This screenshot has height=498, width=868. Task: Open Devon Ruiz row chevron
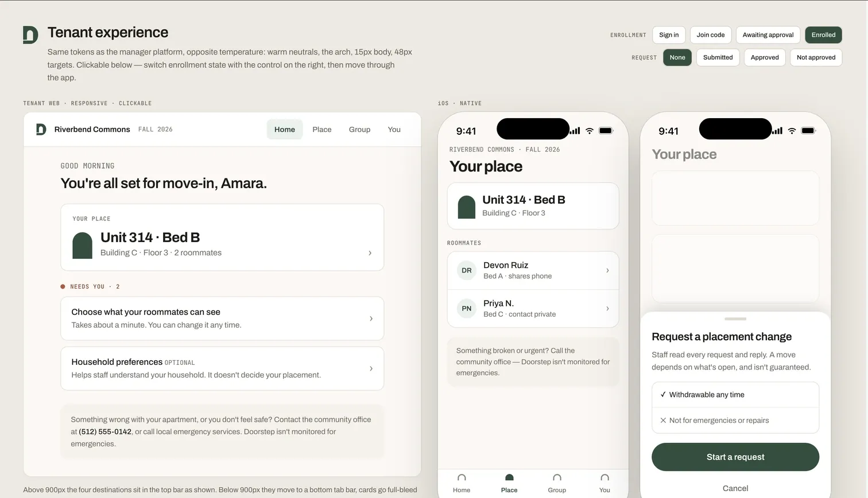[607, 270]
